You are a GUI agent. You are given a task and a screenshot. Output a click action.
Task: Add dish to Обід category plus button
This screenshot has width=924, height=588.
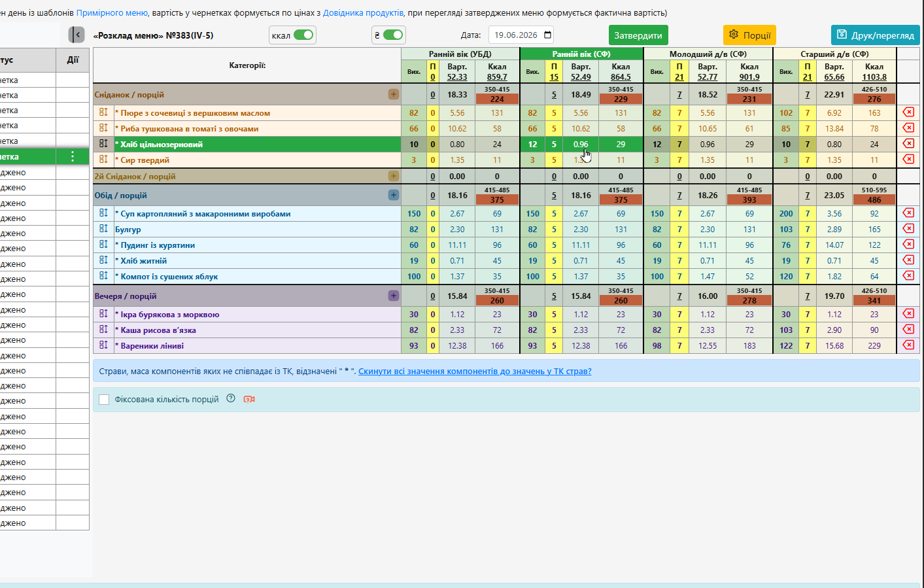point(394,195)
